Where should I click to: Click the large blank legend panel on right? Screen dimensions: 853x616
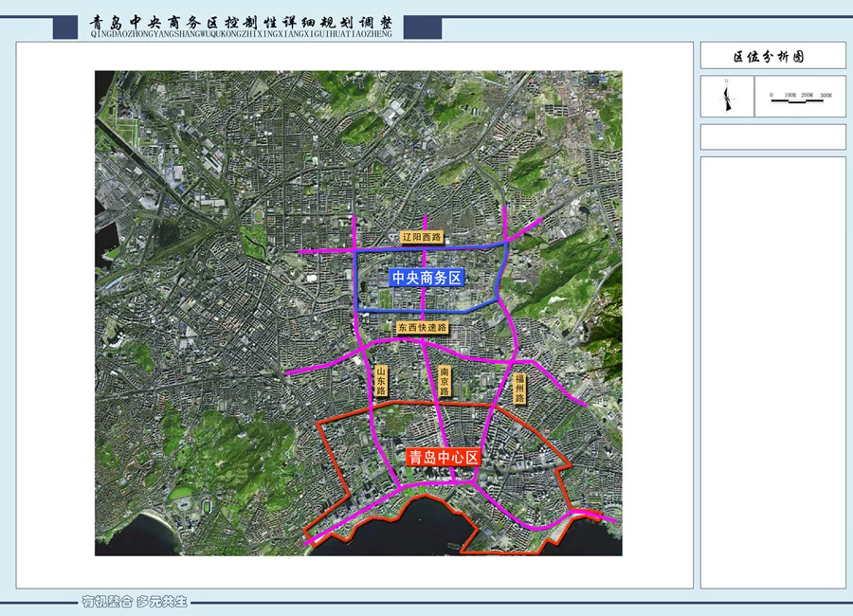point(772,371)
